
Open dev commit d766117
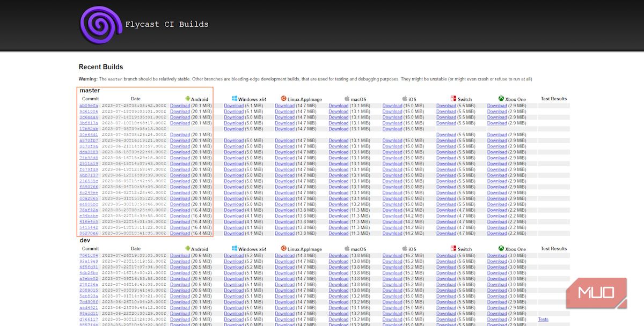(x=89, y=320)
